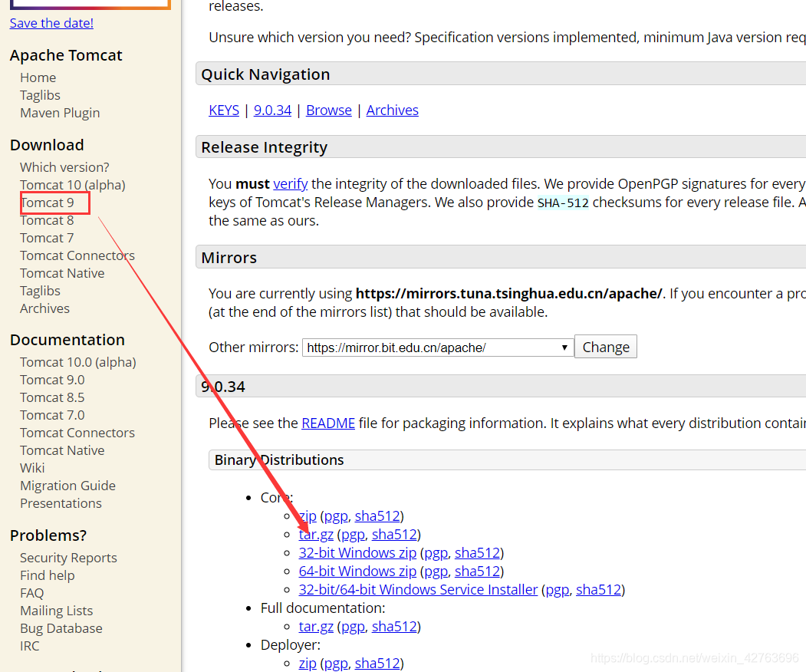Download the Deployer zip
Viewport: 806px width, 672px height.
[x=308, y=664]
